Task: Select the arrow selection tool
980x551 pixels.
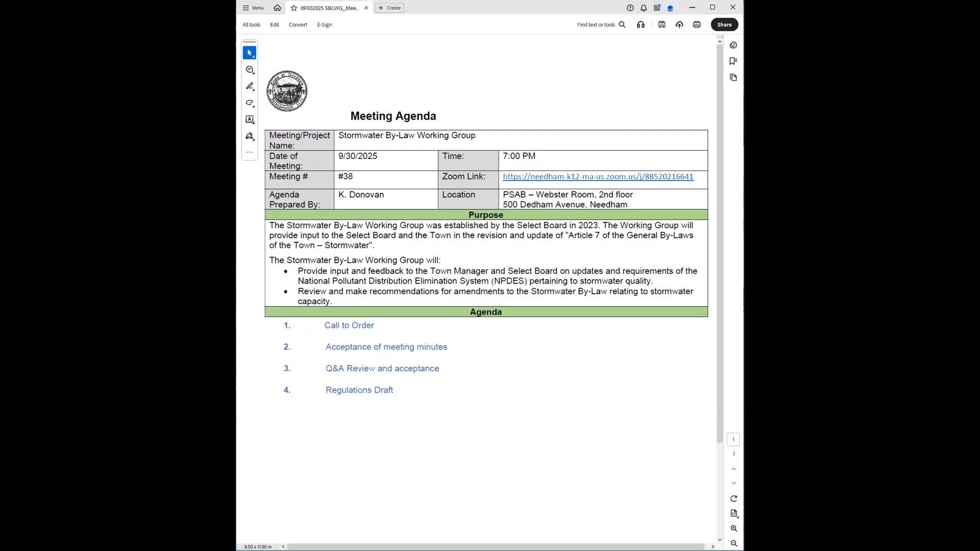Action: click(250, 53)
